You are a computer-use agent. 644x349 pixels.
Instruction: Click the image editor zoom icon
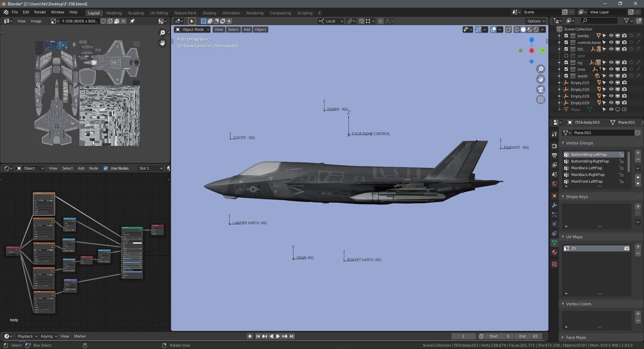coord(162,33)
